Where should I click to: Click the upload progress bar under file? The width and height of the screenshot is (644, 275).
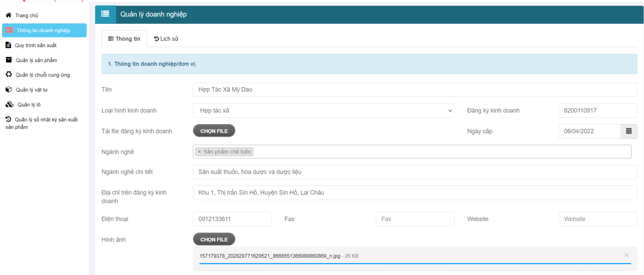click(x=415, y=264)
